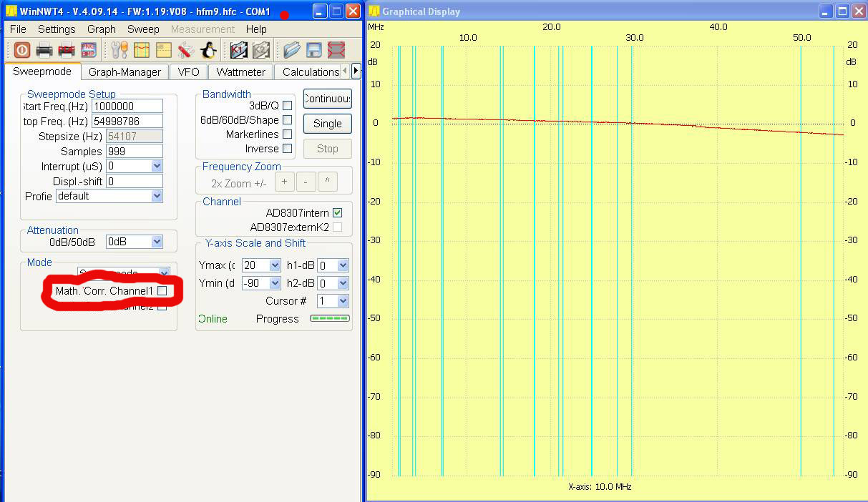Viewport: 868px width, 502px height.
Task: Click the Start Freq. input field
Action: tap(127, 107)
